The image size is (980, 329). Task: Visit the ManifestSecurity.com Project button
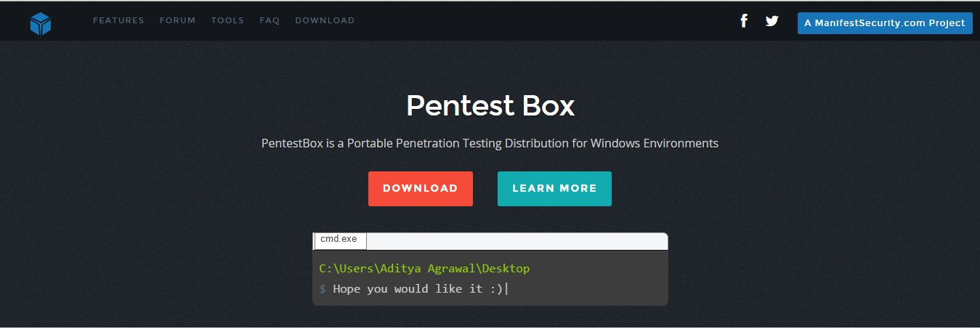885,23
